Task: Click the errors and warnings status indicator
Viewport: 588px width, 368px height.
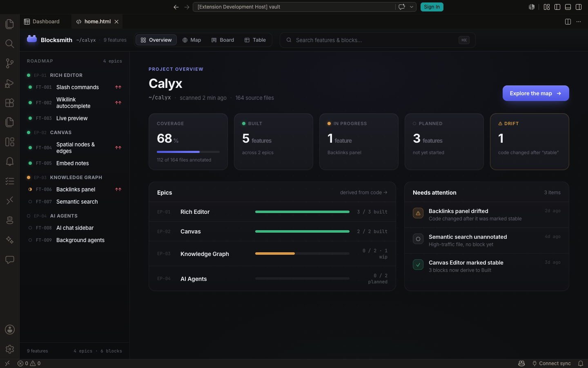Action: click(29, 364)
